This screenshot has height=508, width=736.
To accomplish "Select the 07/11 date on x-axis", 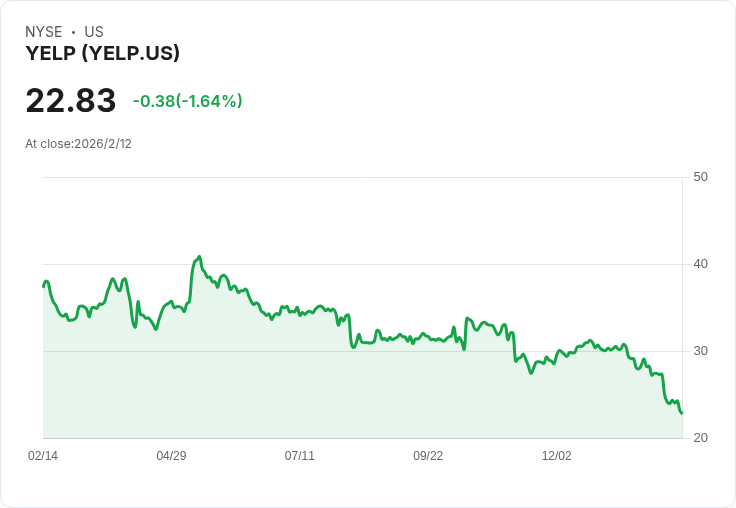I will (x=299, y=456).
